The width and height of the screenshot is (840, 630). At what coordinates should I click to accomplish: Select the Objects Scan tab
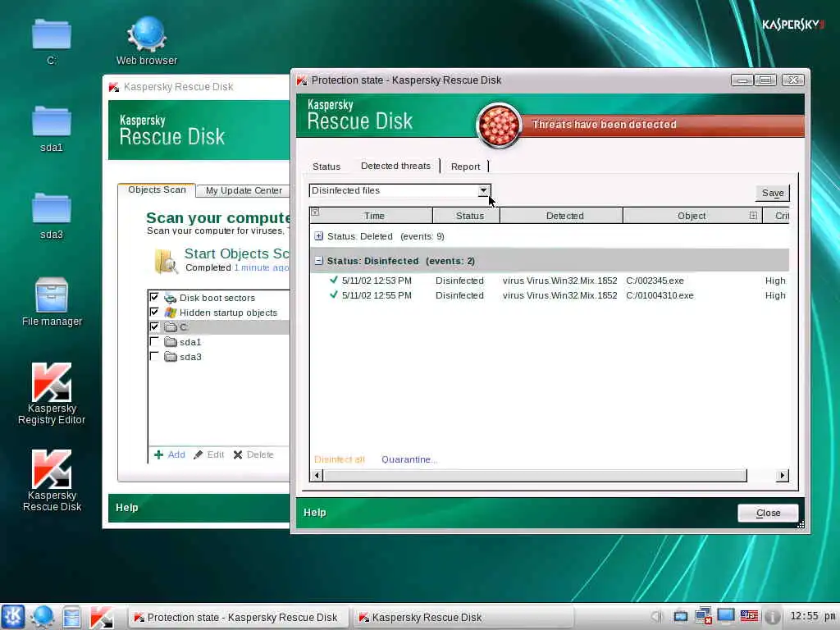[x=157, y=189]
